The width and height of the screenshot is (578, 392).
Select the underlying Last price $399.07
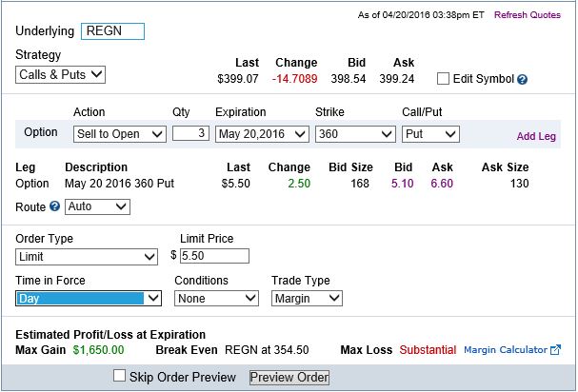pyautogui.click(x=238, y=79)
